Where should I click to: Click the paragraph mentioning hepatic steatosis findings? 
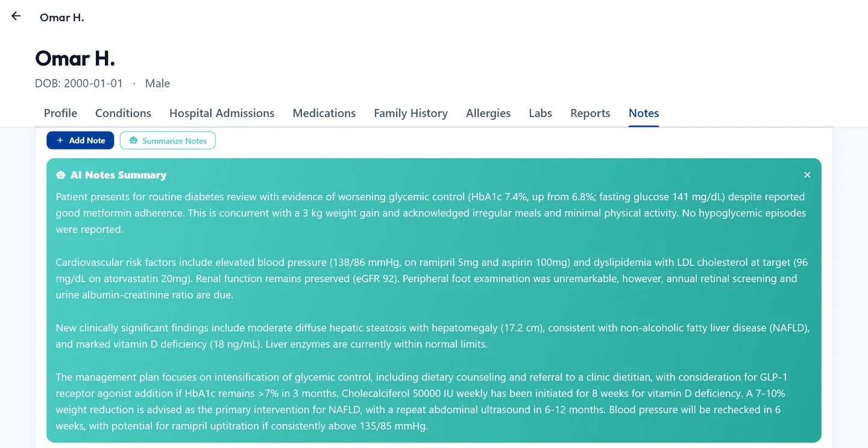432,336
